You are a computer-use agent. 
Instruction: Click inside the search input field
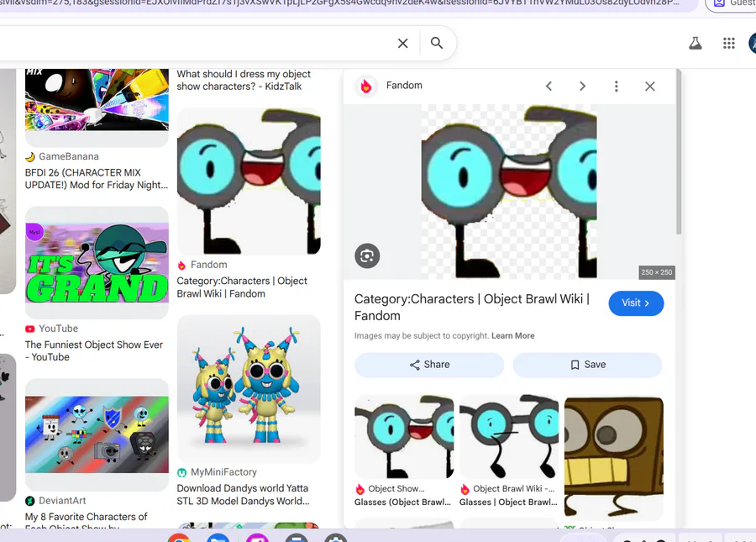pos(193,44)
